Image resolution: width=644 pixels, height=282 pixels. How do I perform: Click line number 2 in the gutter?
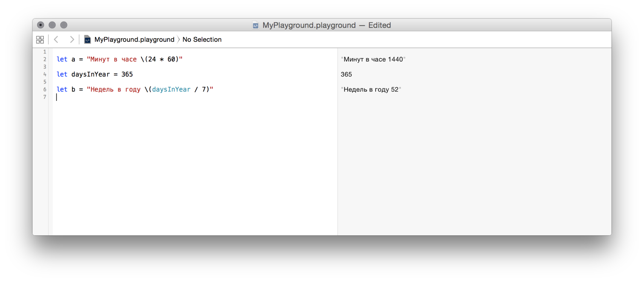pos(45,59)
